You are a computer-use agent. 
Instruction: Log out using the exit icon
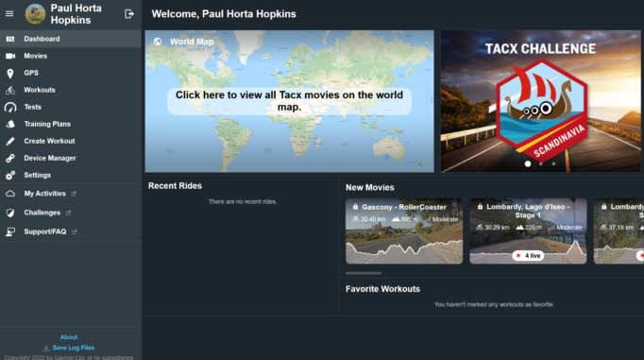pyautogui.click(x=129, y=14)
